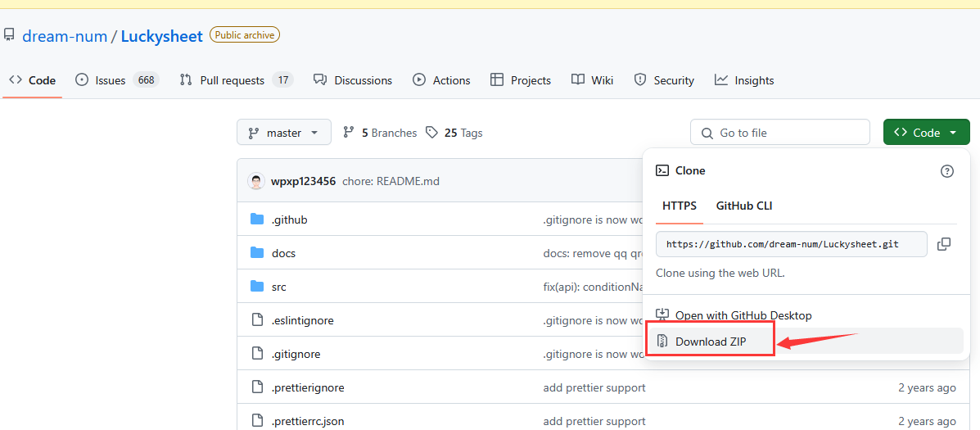980x430 pixels.
Task: Open the Security tab
Action: (664, 80)
